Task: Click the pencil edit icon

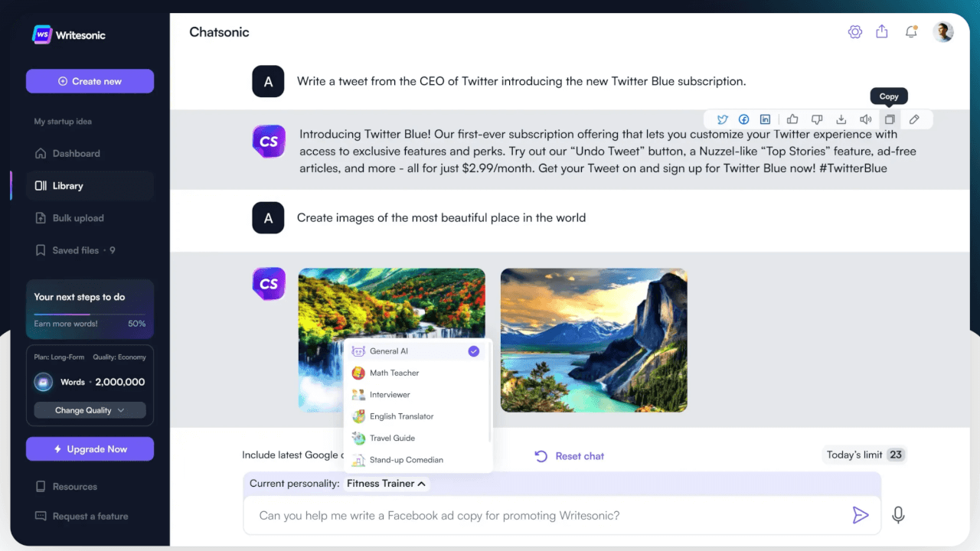Action: [x=914, y=119]
